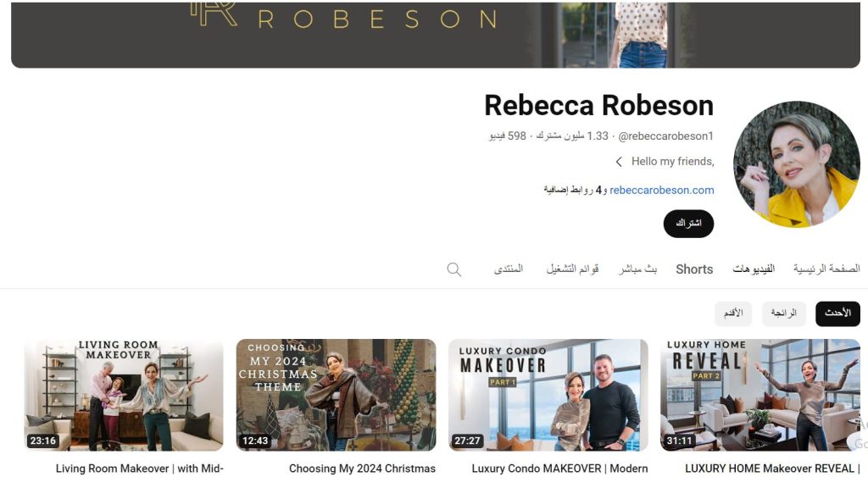Click the RR logo in the channel banner
Viewport: 868px width, 477px height.
[x=213, y=14]
